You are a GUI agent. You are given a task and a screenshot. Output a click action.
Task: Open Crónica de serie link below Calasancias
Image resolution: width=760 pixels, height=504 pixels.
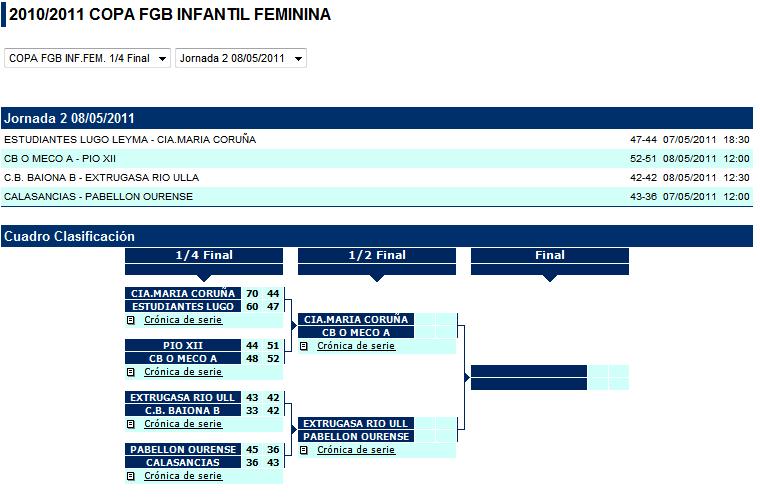(183, 476)
